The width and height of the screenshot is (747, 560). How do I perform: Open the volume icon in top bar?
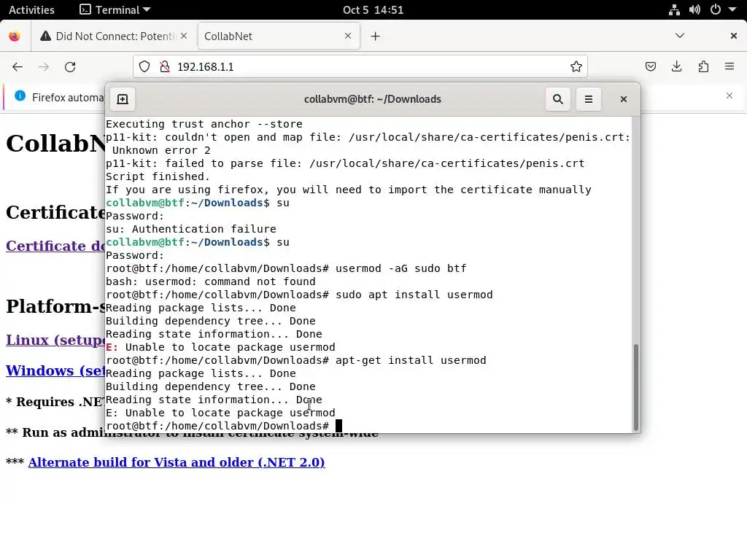(694, 9)
